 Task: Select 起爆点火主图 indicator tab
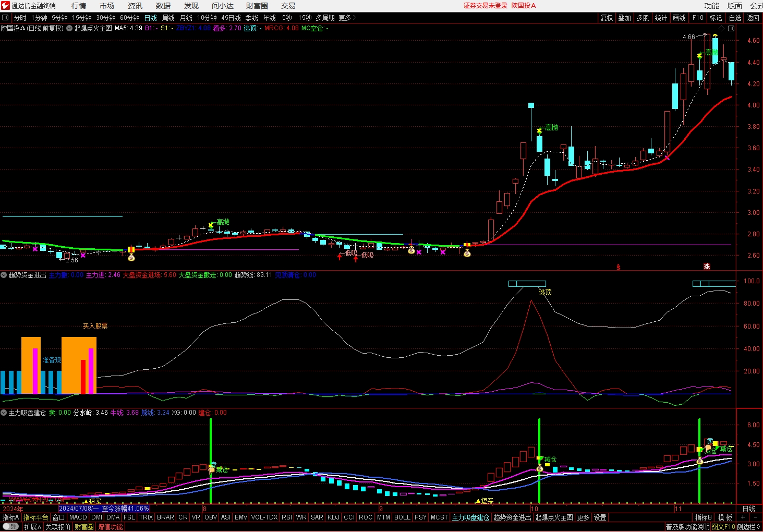pyautogui.click(x=554, y=517)
